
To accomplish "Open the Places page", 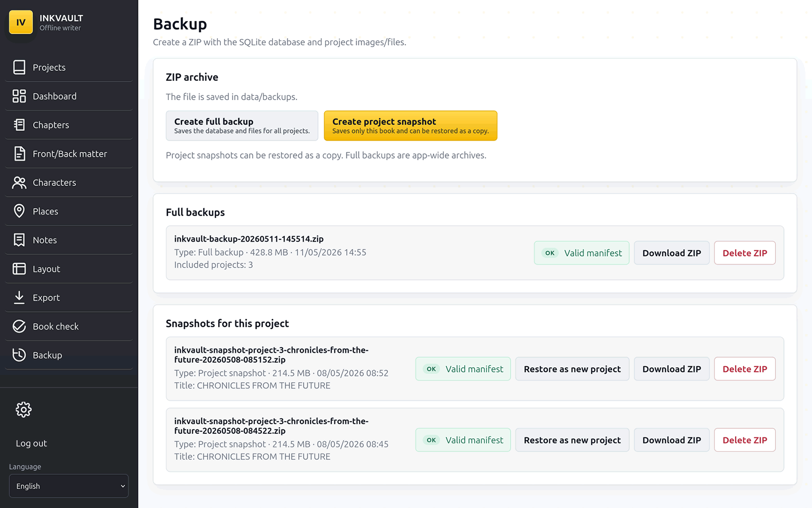I will click(x=45, y=211).
